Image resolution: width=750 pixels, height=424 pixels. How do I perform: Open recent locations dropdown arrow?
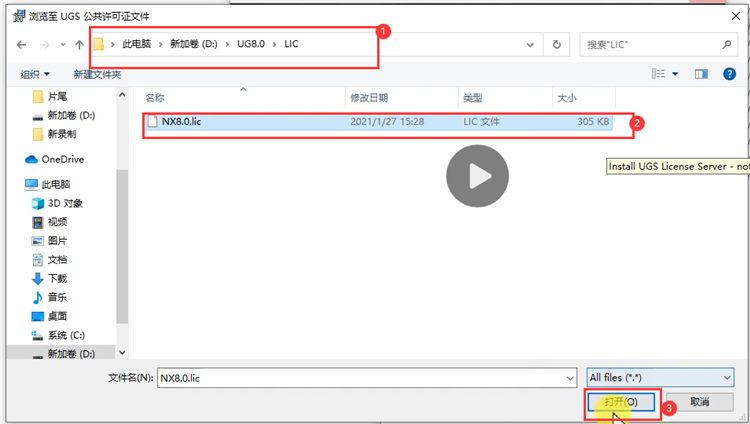[x=63, y=45]
